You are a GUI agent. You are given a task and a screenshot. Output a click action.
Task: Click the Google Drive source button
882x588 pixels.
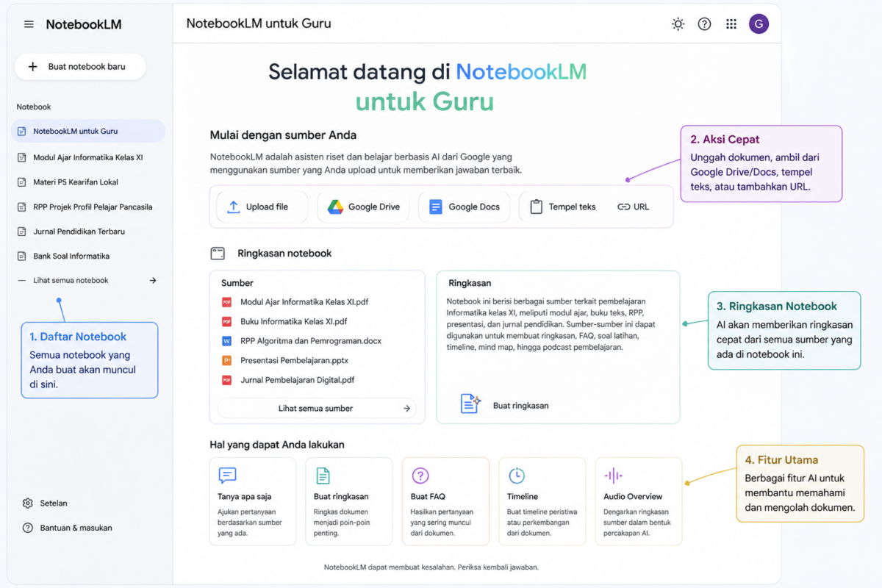pyautogui.click(x=364, y=207)
